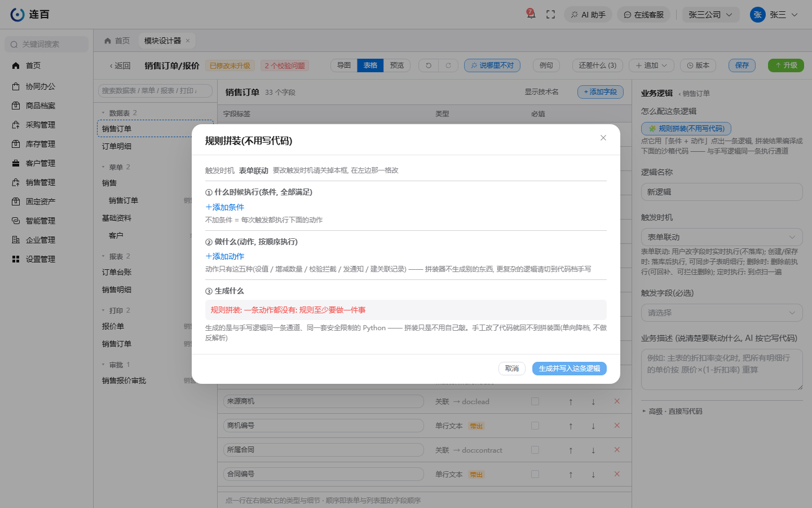Toggle required checkbox for 所属合同
Image resolution: width=812 pixels, height=508 pixels.
click(x=535, y=450)
